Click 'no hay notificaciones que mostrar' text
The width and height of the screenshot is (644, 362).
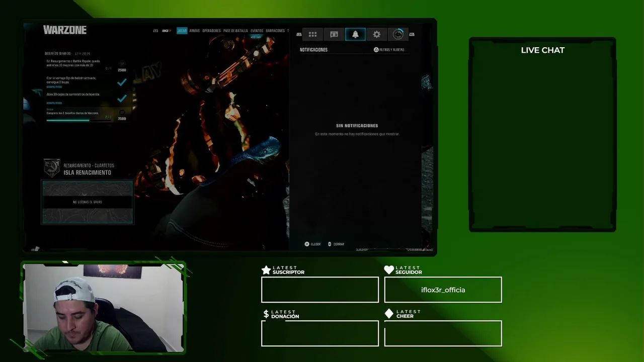coord(357,134)
